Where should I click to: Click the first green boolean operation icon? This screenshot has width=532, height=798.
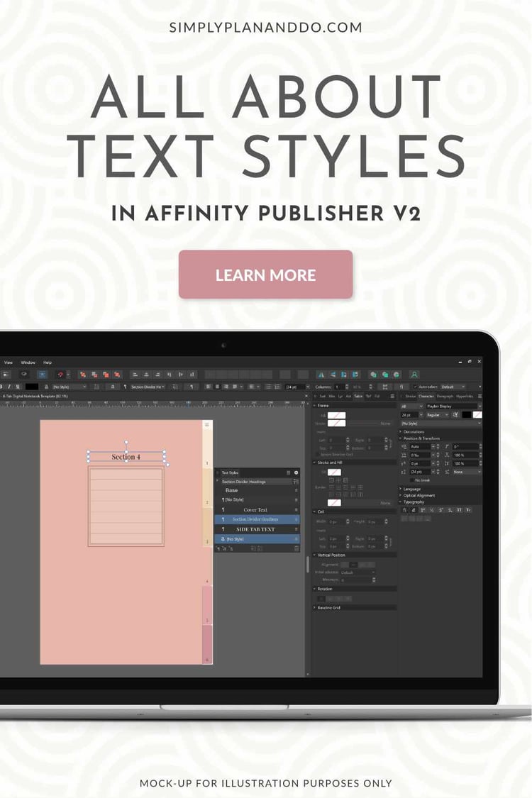(x=373, y=375)
